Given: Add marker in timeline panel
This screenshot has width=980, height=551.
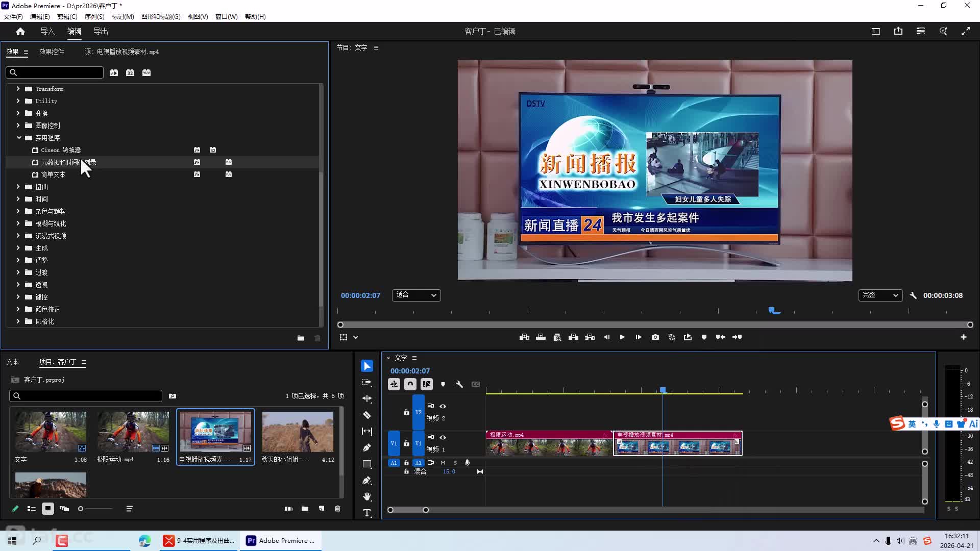Looking at the screenshot, I should [443, 384].
